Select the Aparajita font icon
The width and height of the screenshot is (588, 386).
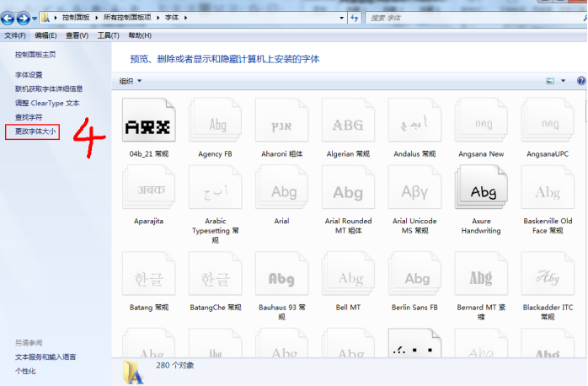[149, 187]
